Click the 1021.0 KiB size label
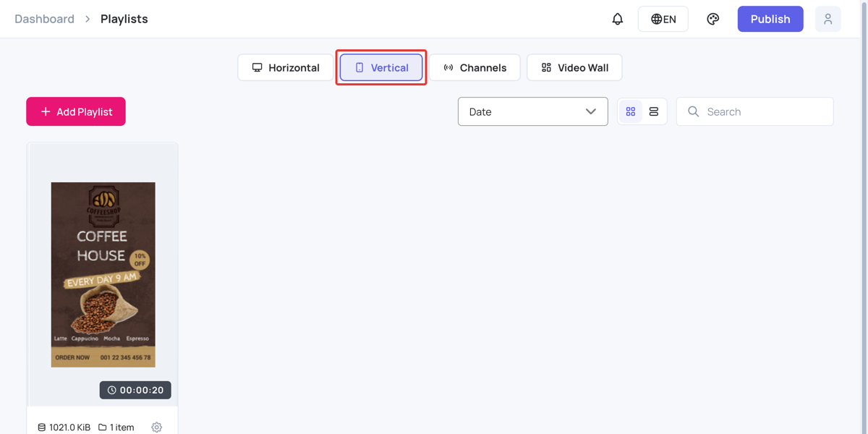868x434 pixels. pyautogui.click(x=64, y=427)
